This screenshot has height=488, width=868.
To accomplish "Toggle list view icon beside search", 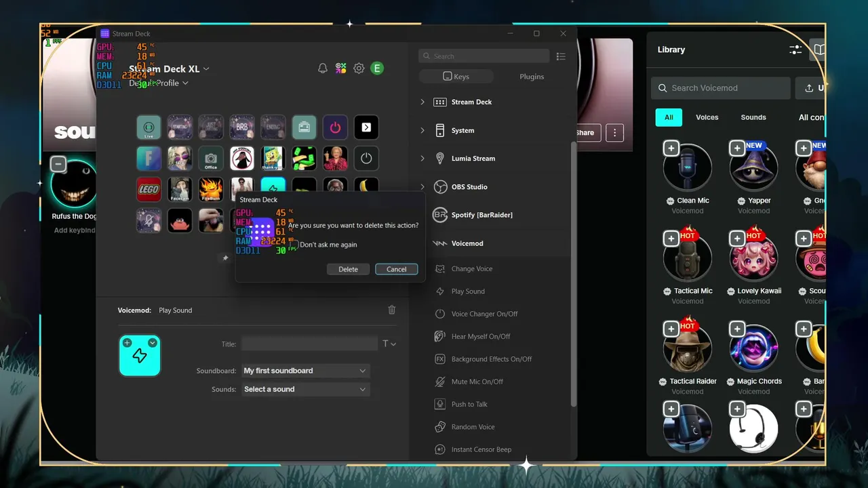I will click(561, 56).
